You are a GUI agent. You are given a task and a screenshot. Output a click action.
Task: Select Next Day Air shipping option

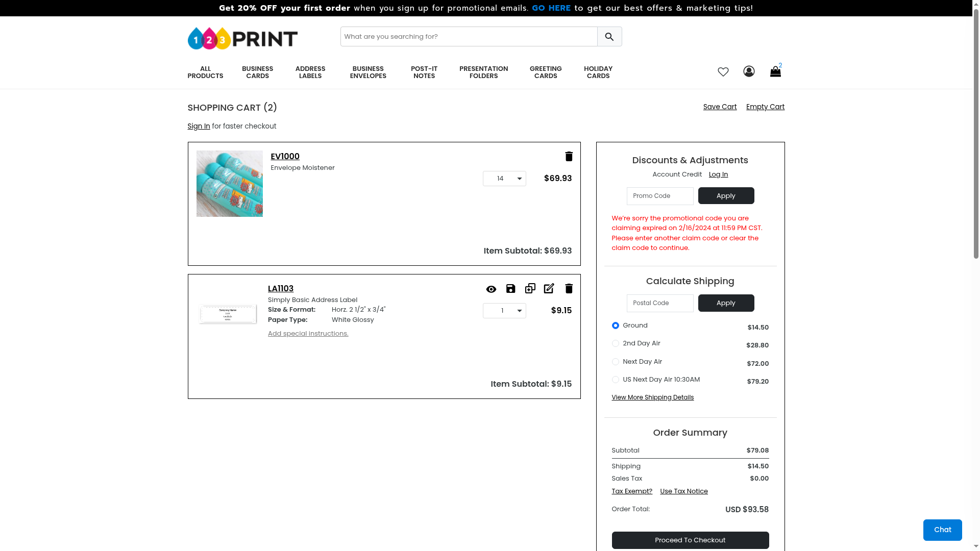click(x=616, y=362)
